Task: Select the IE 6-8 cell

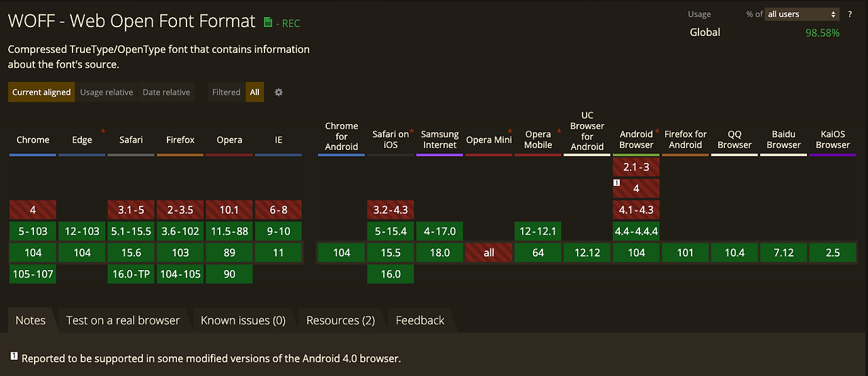Action: tap(279, 210)
